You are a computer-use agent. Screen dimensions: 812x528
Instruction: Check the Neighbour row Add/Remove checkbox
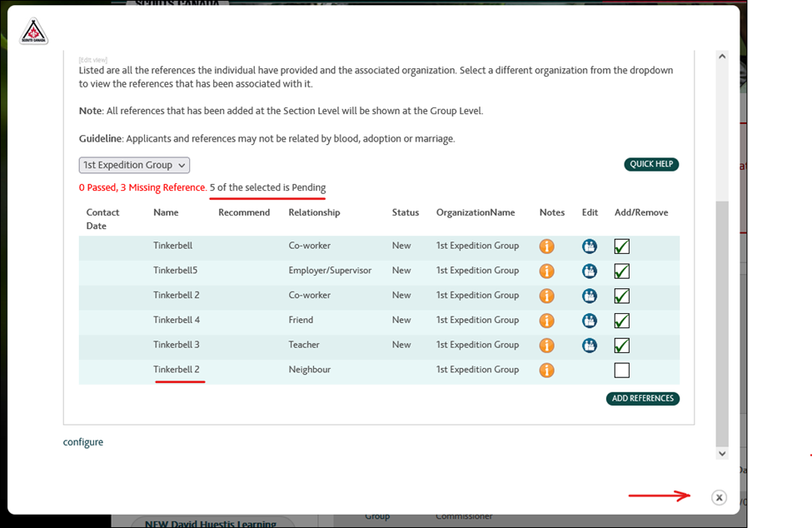[621, 371]
